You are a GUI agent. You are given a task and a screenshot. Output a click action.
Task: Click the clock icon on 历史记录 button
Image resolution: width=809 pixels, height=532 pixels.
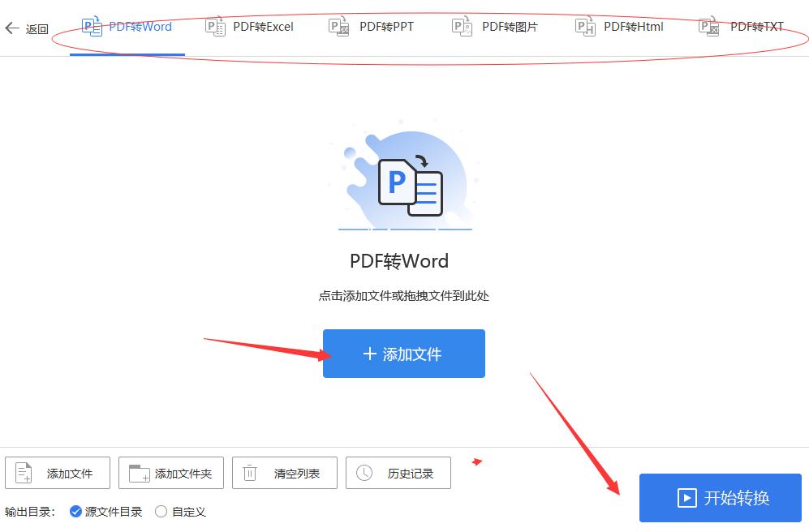pos(365,473)
